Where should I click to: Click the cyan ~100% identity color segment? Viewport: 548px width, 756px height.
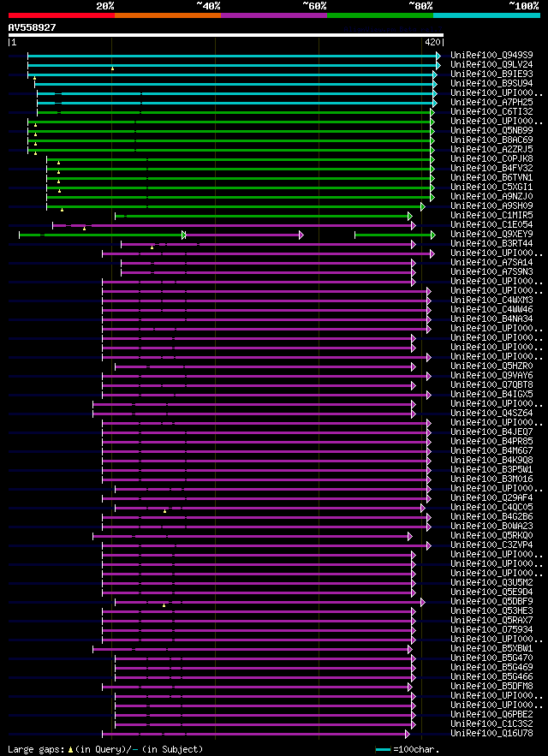click(x=486, y=15)
